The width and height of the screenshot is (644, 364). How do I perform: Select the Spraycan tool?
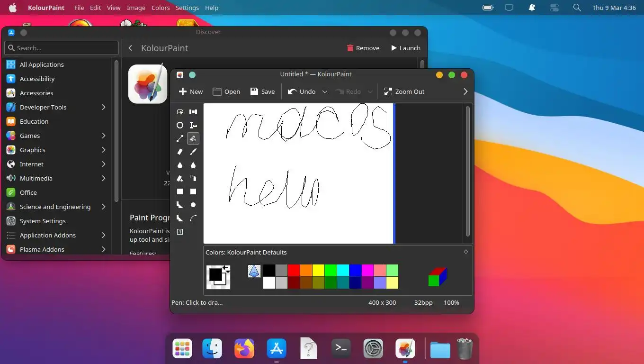(193, 178)
